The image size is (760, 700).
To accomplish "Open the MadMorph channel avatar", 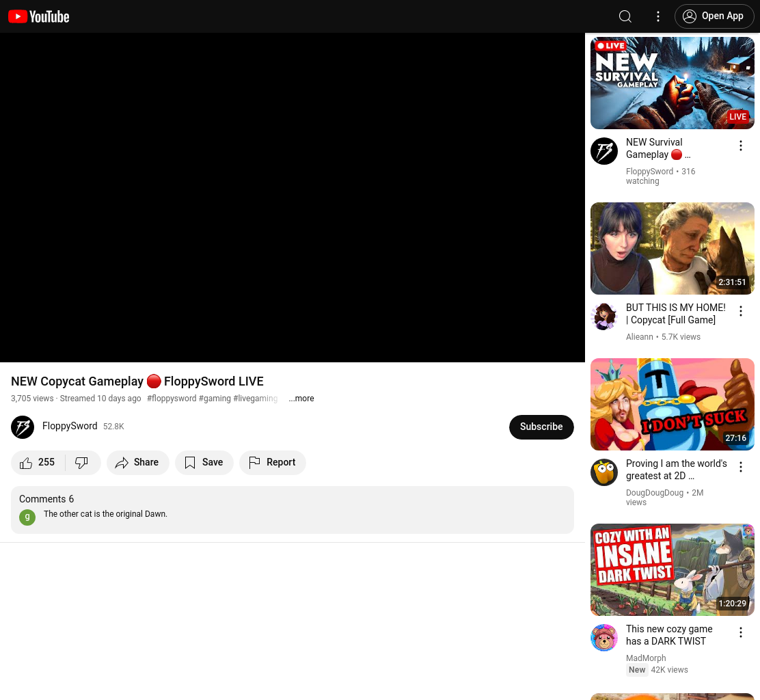I will [x=604, y=638].
